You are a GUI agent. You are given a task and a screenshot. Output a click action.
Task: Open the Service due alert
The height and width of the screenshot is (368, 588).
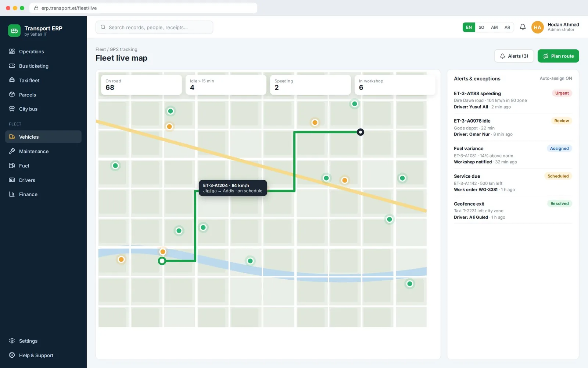click(x=513, y=183)
